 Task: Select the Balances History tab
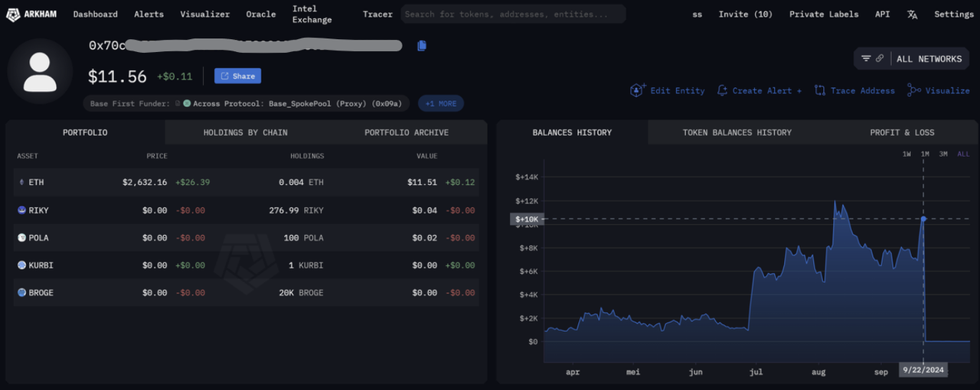(572, 132)
